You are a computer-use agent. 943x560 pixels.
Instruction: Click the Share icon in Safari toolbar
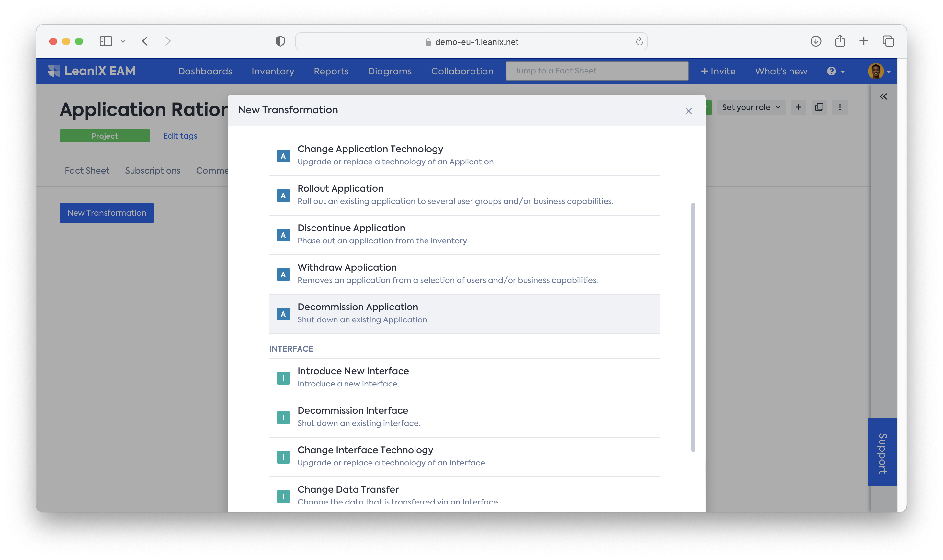(x=840, y=41)
